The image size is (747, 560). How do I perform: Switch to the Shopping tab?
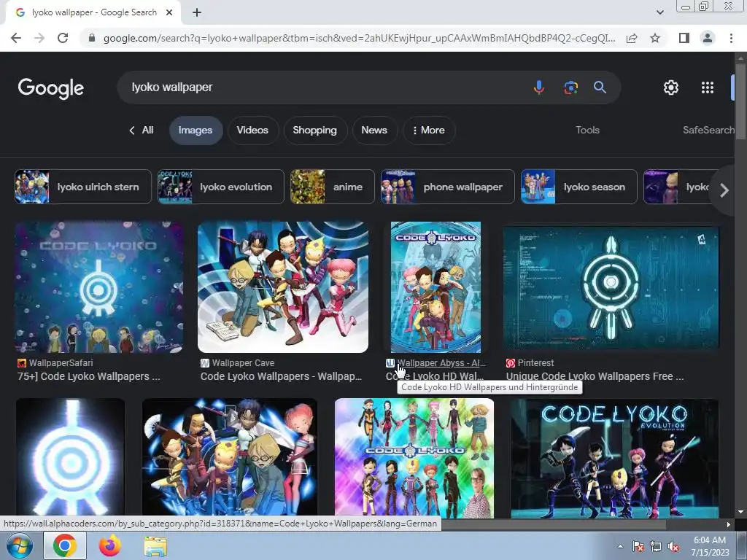pos(315,131)
